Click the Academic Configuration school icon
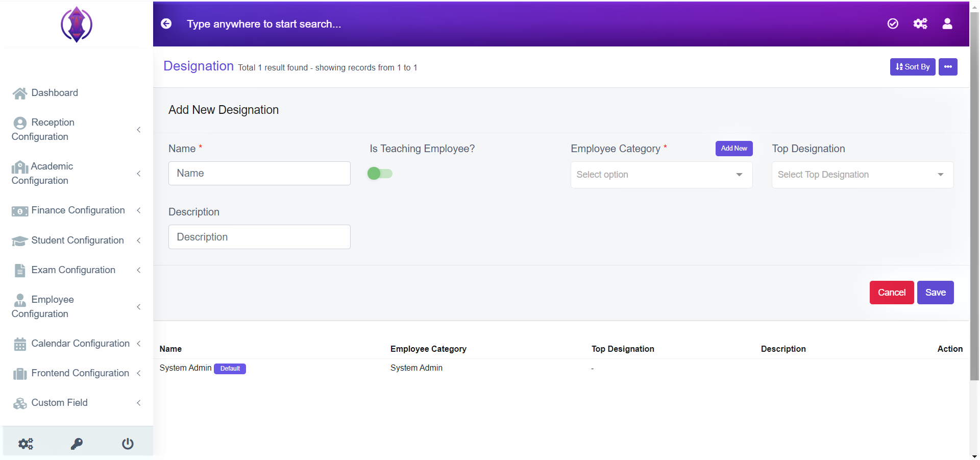Image resolution: width=980 pixels, height=460 pixels. point(20,167)
